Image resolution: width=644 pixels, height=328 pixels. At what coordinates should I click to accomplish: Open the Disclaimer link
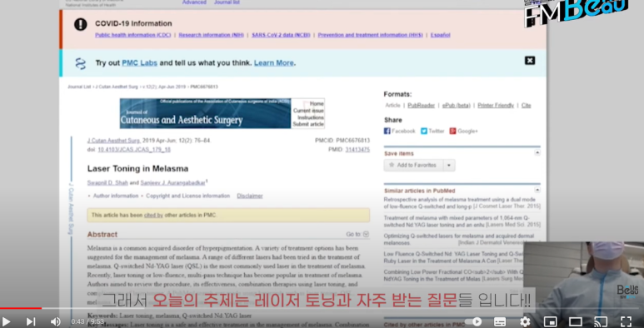250,196
